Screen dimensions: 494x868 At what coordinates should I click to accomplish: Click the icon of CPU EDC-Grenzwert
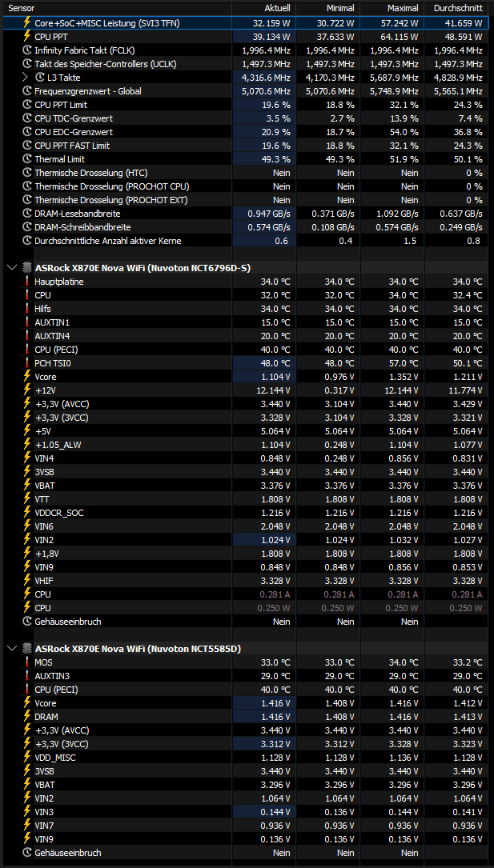(x=26, y=132)
